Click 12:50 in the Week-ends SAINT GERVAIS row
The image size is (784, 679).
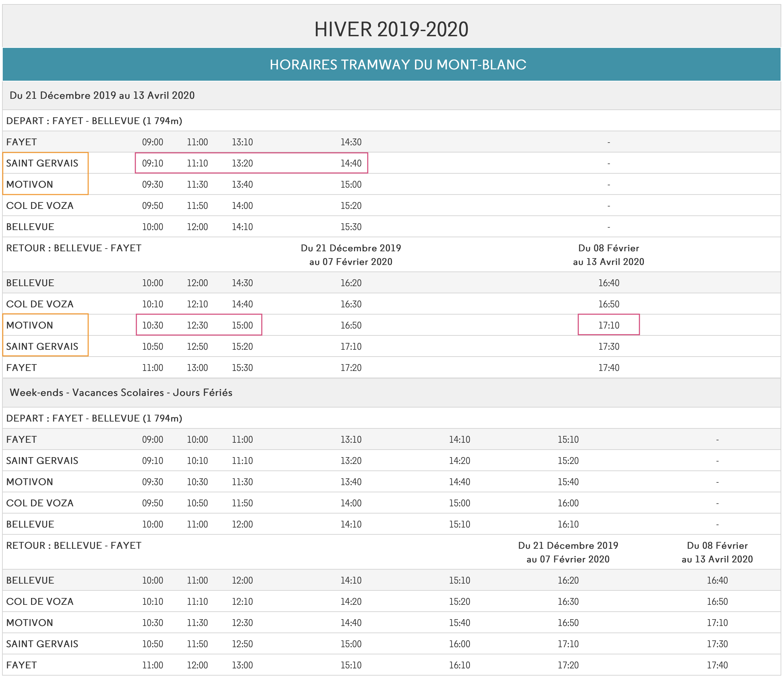point(242,644)
